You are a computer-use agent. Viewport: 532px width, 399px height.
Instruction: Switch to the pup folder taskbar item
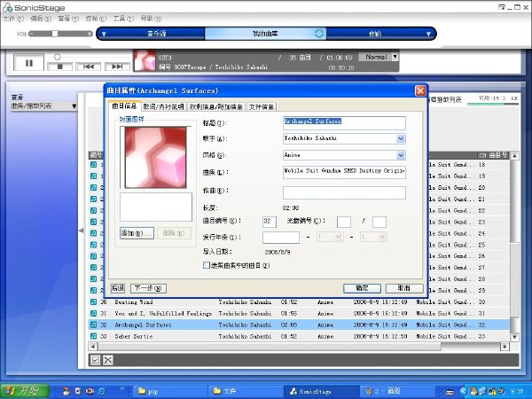(x=168, y=391)
